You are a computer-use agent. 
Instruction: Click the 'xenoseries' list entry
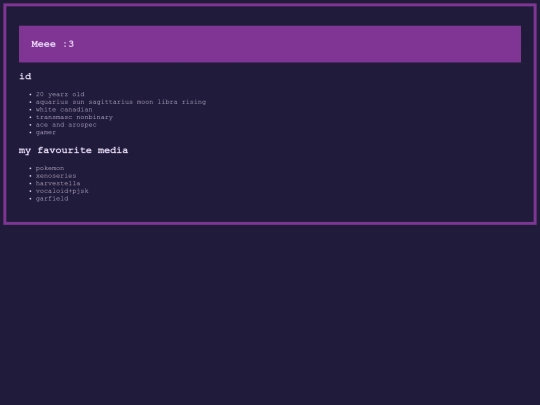(56, 176)
